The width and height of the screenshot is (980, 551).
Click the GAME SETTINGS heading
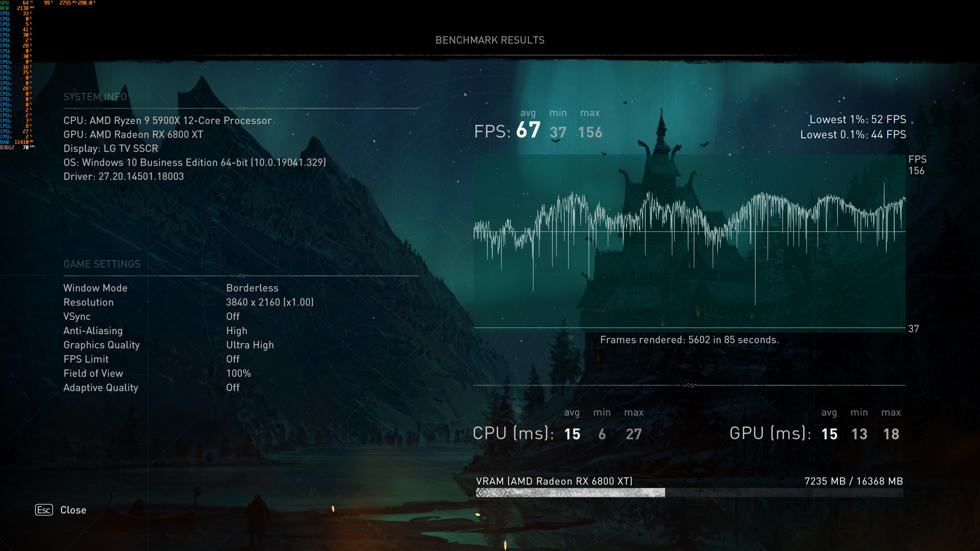102,264
